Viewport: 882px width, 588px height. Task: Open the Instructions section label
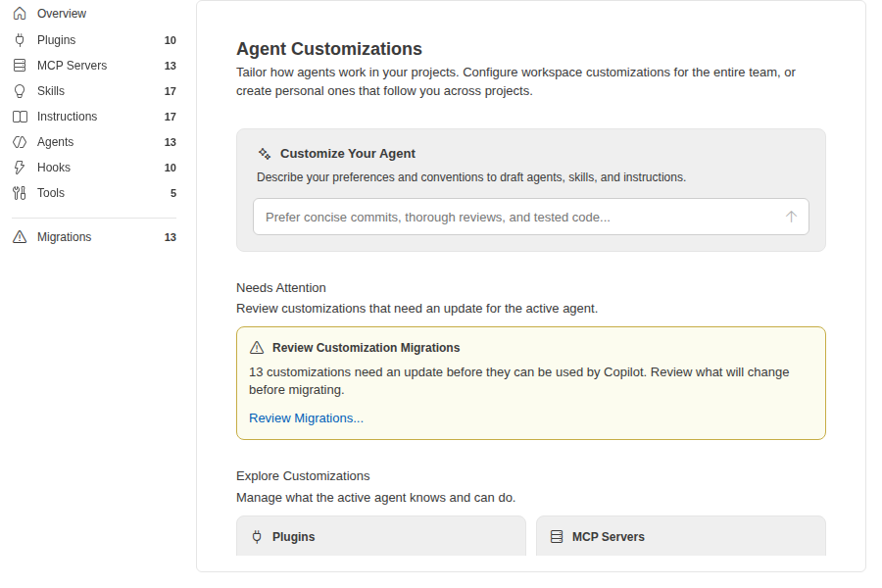click(67, 117)
